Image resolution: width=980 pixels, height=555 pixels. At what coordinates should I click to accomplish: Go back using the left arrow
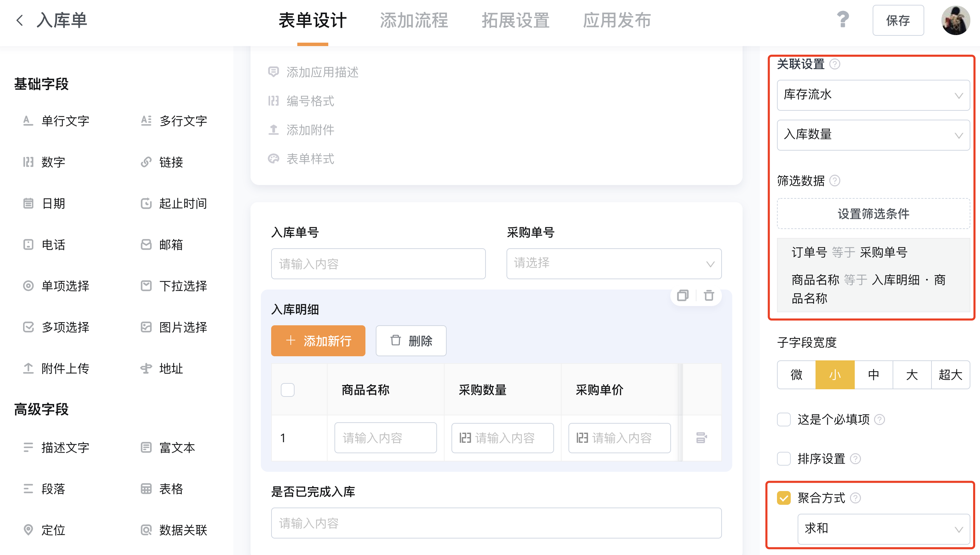tap(20, 20)
